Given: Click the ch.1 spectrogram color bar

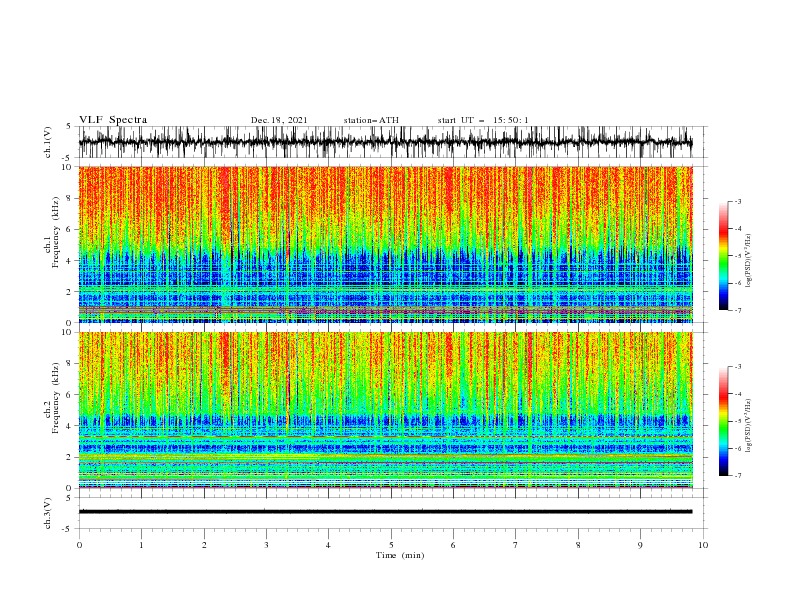Looking at the screenshot, I should click(723, 256).
